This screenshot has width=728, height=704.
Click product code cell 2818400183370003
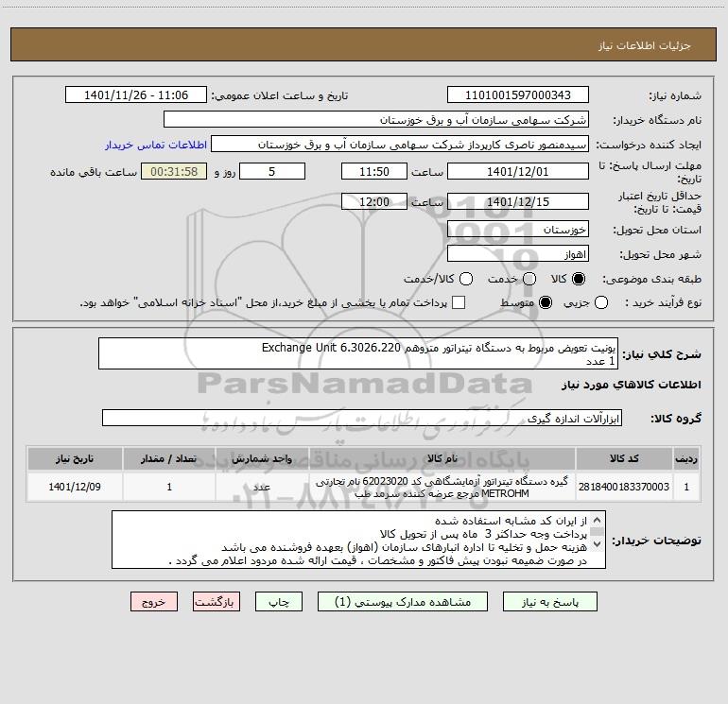coord(624,487)
